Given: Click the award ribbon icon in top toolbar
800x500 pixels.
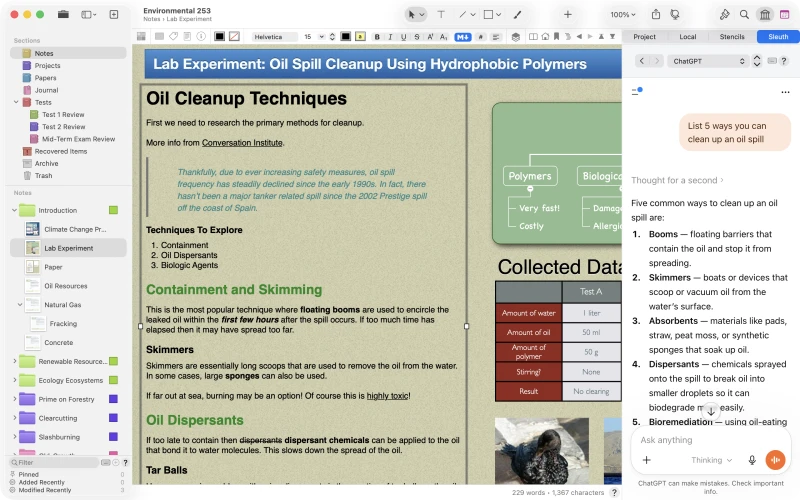Looking at the screenshot, I should 674,14.
